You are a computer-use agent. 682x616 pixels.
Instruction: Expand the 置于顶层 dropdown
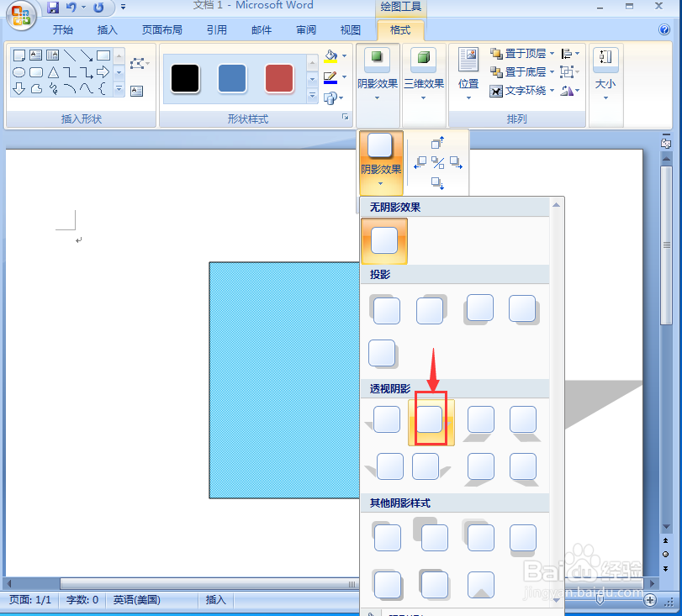point(552,54)
